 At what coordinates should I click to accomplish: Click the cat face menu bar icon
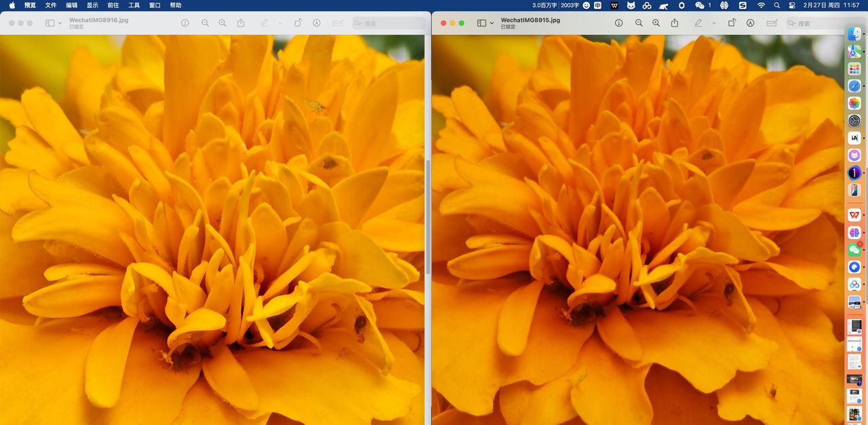point(631,5)
